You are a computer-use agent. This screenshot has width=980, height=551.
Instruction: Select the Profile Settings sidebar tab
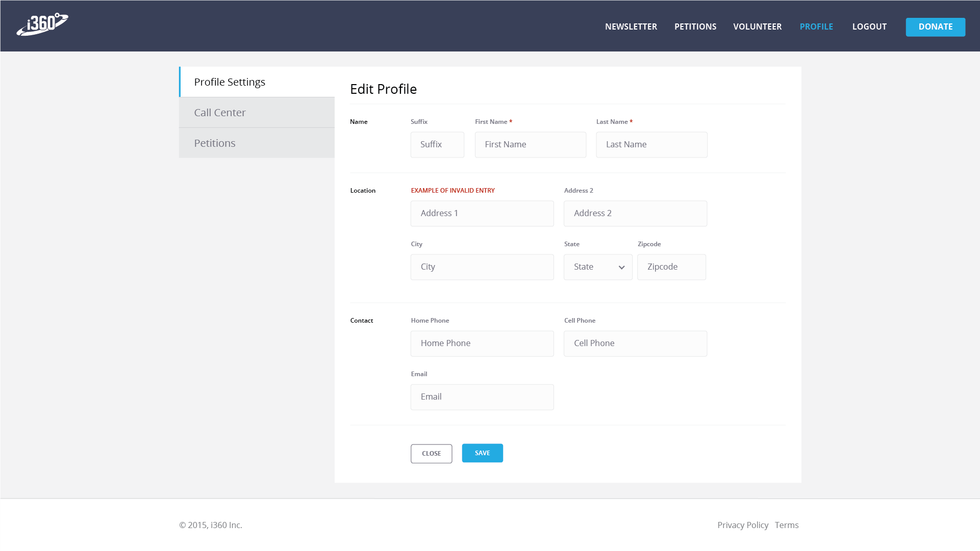257,82
